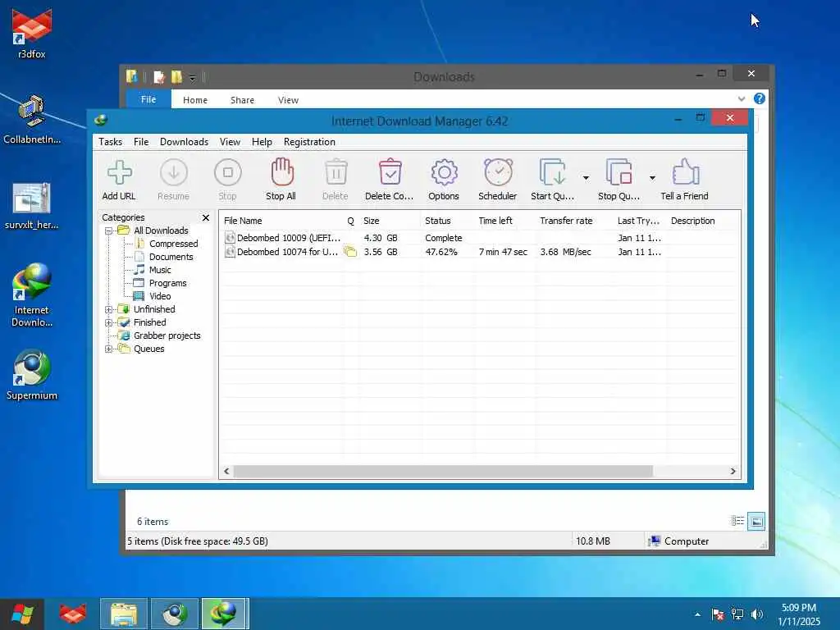Select the Queues category label
Screen dimensions: 840x630
tap(149, 349)
